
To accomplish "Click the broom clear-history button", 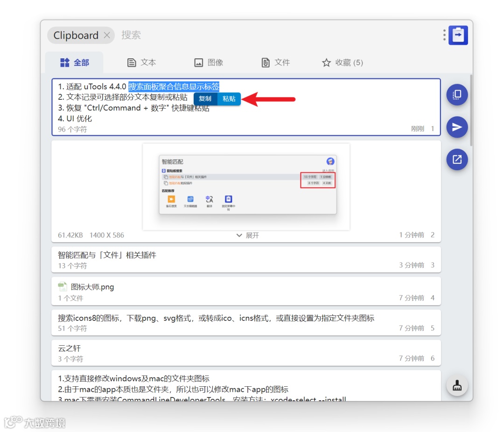I will (457, 385).
